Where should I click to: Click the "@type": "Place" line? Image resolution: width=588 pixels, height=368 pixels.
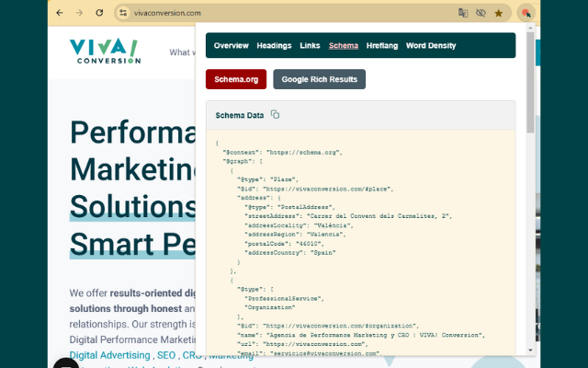click(x=267, y=179)
